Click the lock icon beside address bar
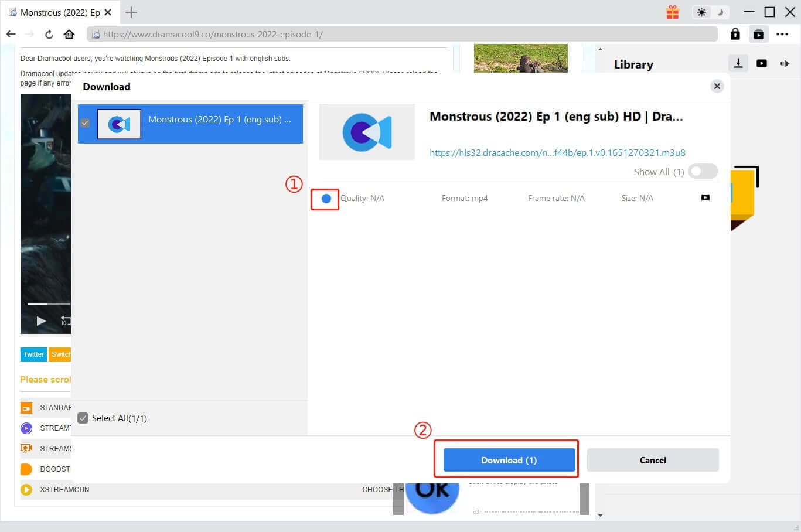 pyautogui.click(x=735, y=34)
